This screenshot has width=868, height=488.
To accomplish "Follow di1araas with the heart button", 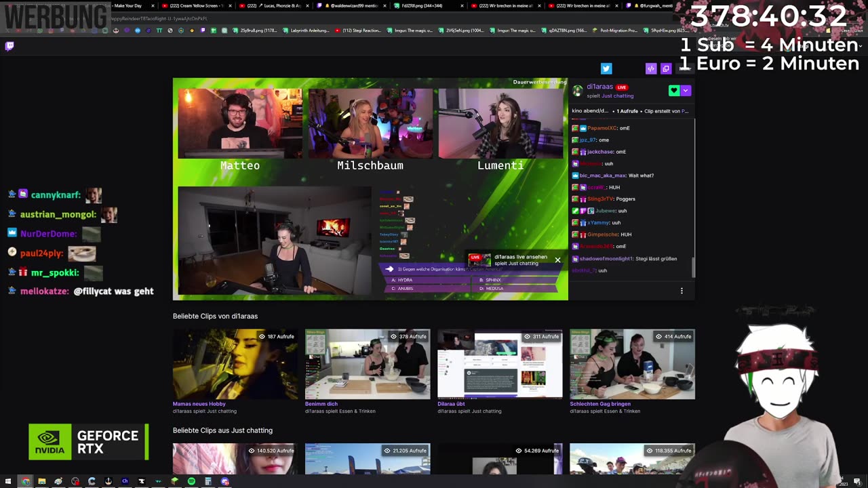I will click(673, 90).
